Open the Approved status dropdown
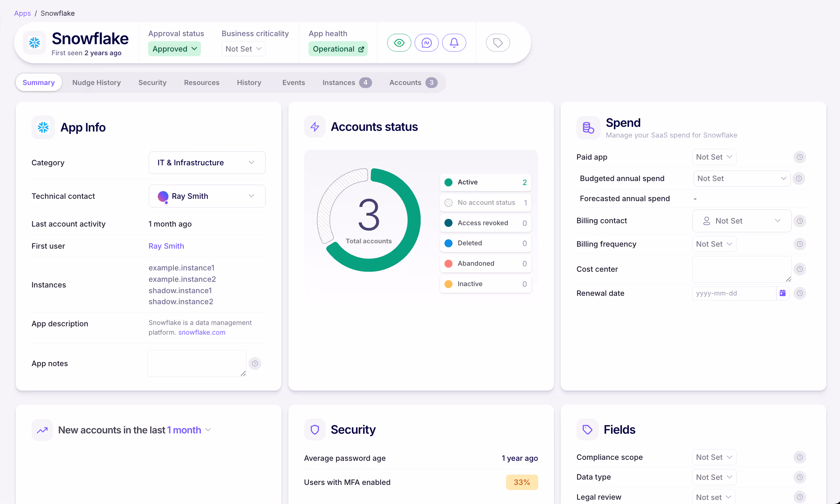The width and height of the screenshot is (840, 504). click(174, 49)
